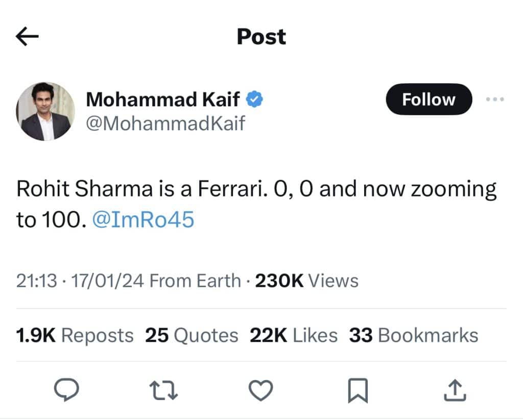Tap the @MohammadKaif handle

click(x=165, y=123)
